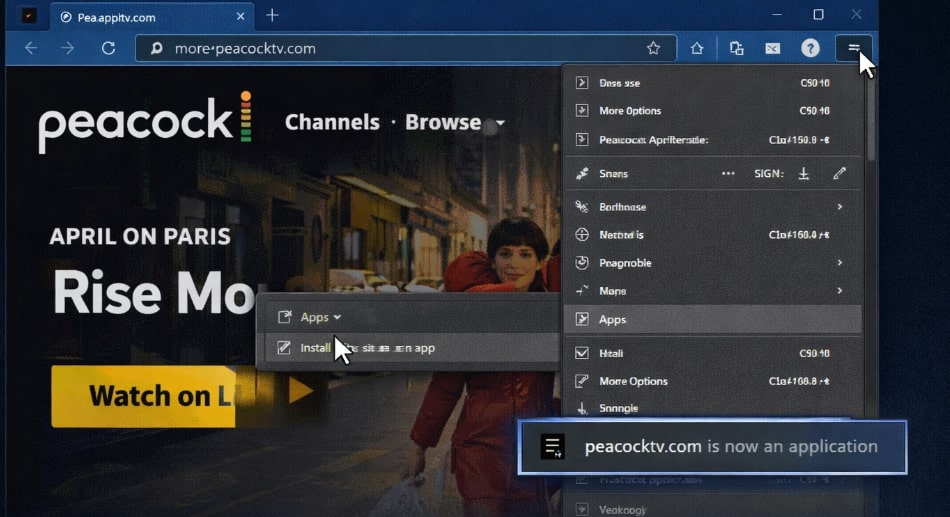
Task: Expand the Browse dropdown
Action: [x=455, y=122]
